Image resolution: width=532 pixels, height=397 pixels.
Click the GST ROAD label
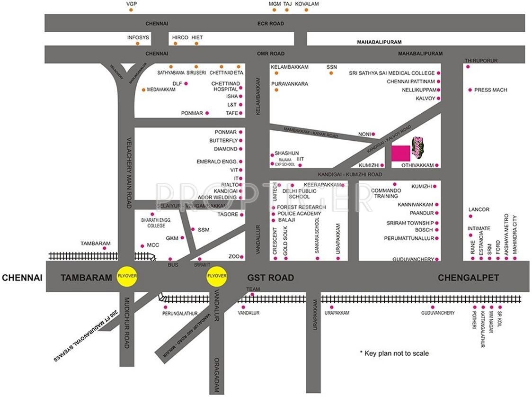tap(271, 278)
